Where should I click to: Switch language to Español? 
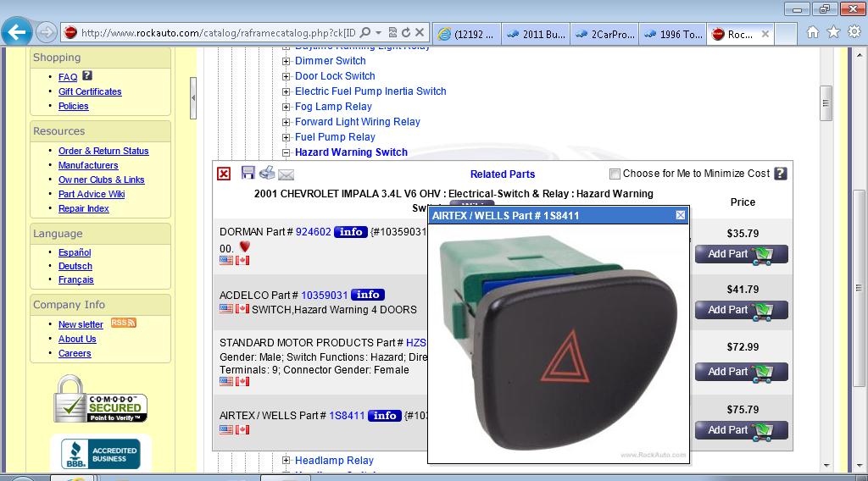[x=75, y=252]
